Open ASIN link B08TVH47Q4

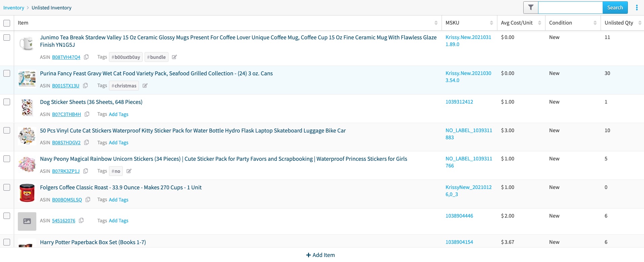click(x=66, y=57)
